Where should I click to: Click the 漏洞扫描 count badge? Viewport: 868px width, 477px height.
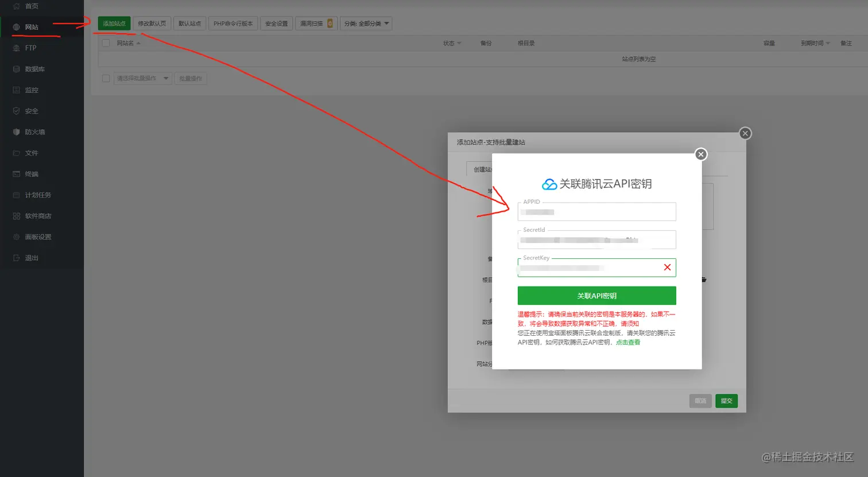(x=330, y=24)
